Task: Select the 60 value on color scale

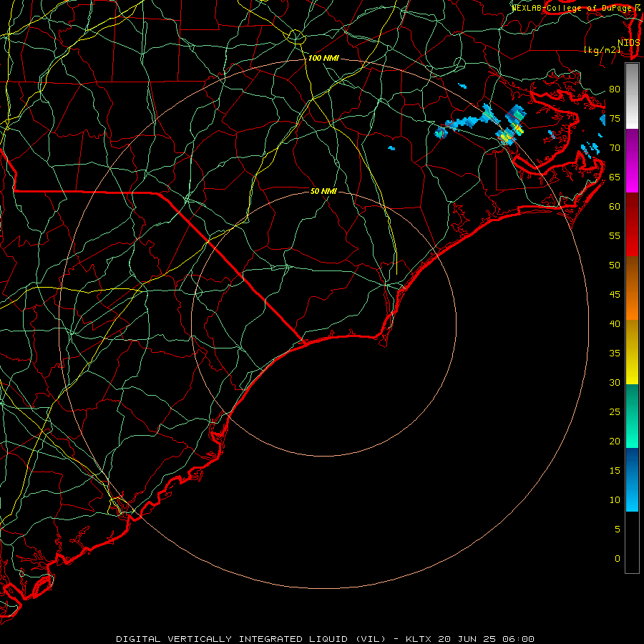Action: (x=615, y=207)
